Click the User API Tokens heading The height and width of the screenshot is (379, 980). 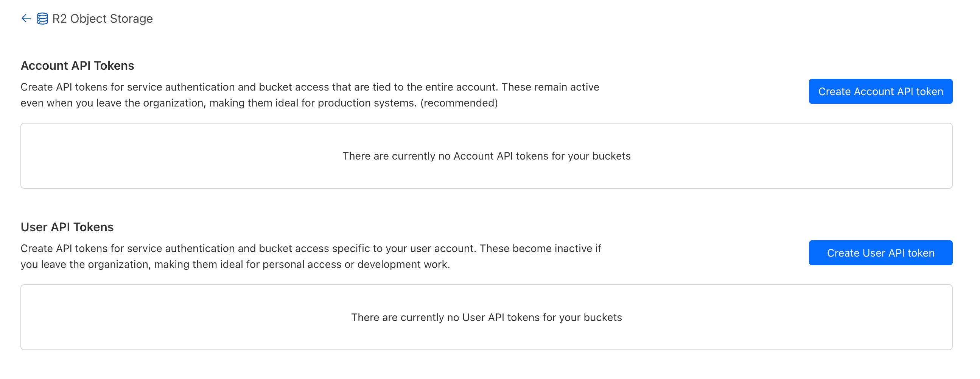pyautogui.click(x=67, y=227)
